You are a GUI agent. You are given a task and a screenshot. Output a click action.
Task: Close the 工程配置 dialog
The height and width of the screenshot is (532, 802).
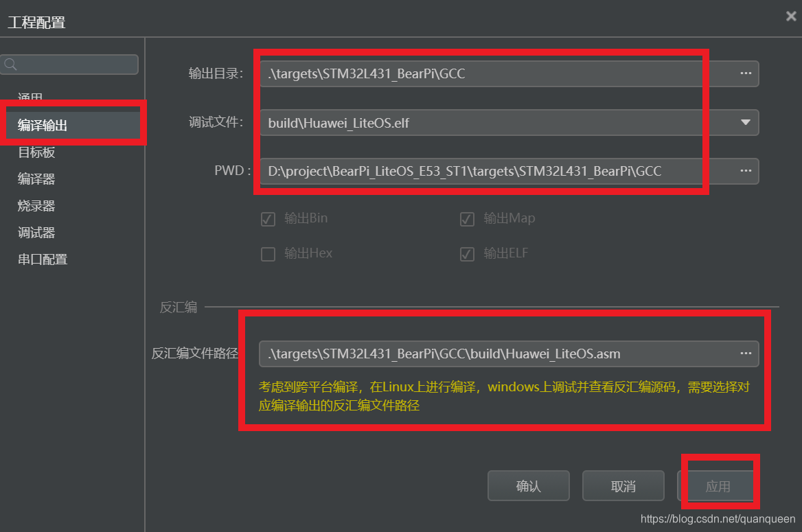pos(791,16)
